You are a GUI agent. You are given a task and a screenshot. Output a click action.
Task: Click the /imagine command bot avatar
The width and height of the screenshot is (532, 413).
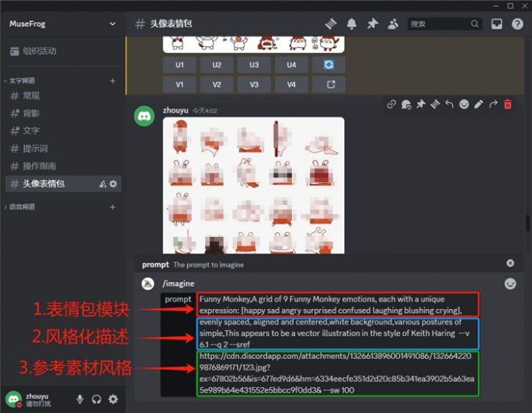[x=148, y=283]
